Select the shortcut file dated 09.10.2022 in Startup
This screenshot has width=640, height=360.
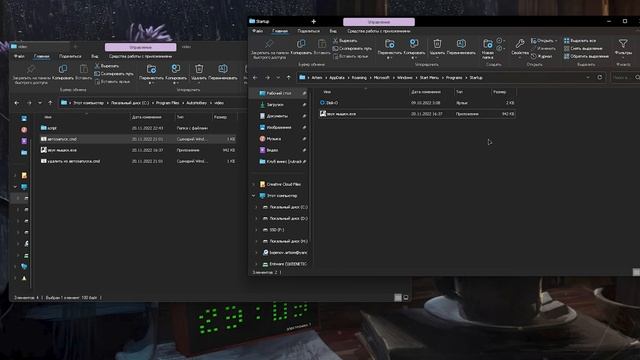pyautogui.click(x=417, y=103)
